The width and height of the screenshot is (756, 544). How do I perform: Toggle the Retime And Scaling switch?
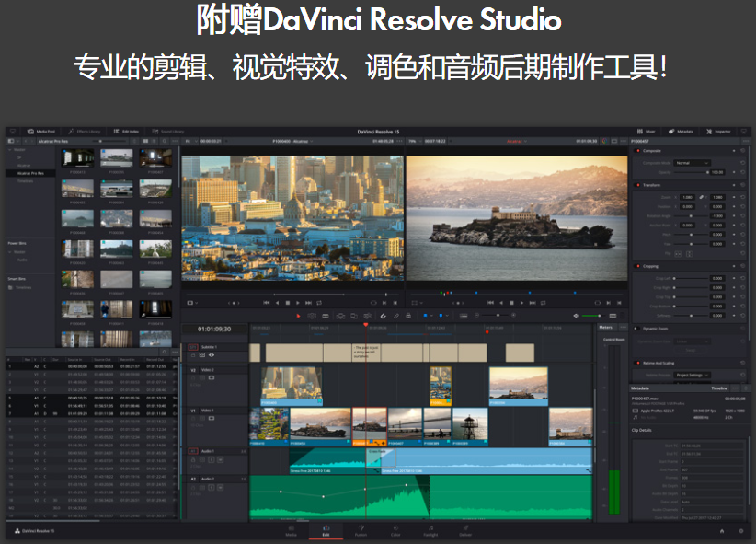click(x=637, y=363)
